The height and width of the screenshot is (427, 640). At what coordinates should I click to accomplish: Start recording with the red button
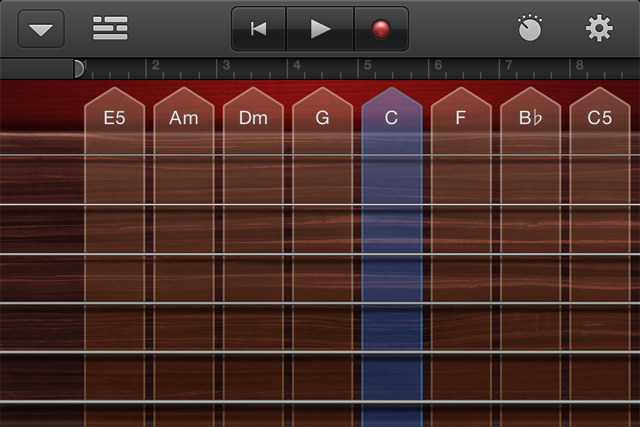[x=381, y=29]
